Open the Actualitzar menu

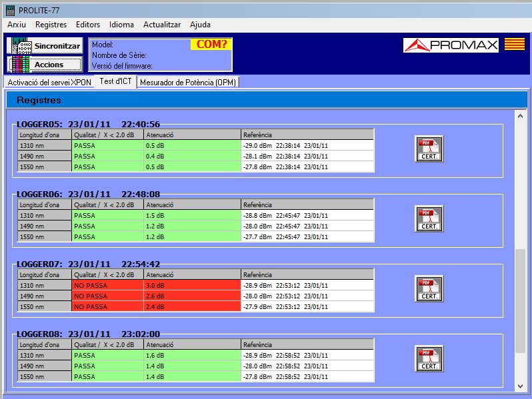point(162,25)
